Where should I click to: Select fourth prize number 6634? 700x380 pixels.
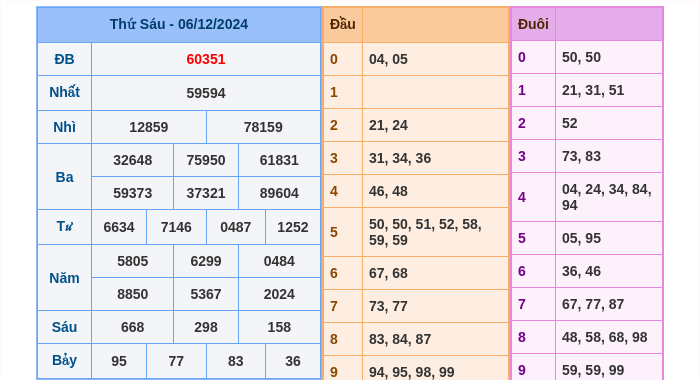click(x=119, y=227)
